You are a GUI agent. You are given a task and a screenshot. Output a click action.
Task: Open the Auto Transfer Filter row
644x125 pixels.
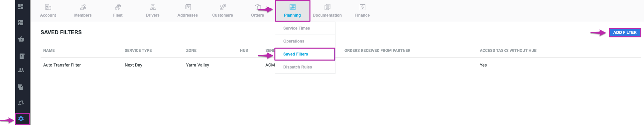pyautogui.click(x=340, y=65)
